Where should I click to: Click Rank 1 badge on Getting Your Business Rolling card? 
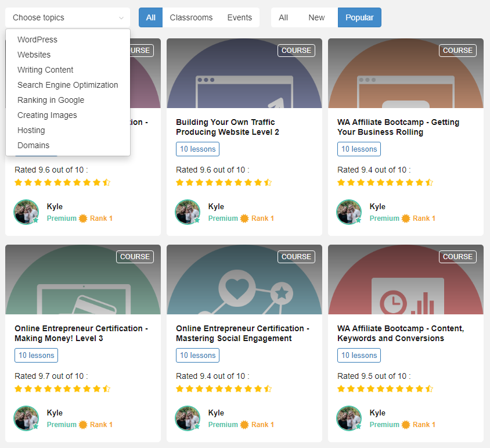(419, 218)
